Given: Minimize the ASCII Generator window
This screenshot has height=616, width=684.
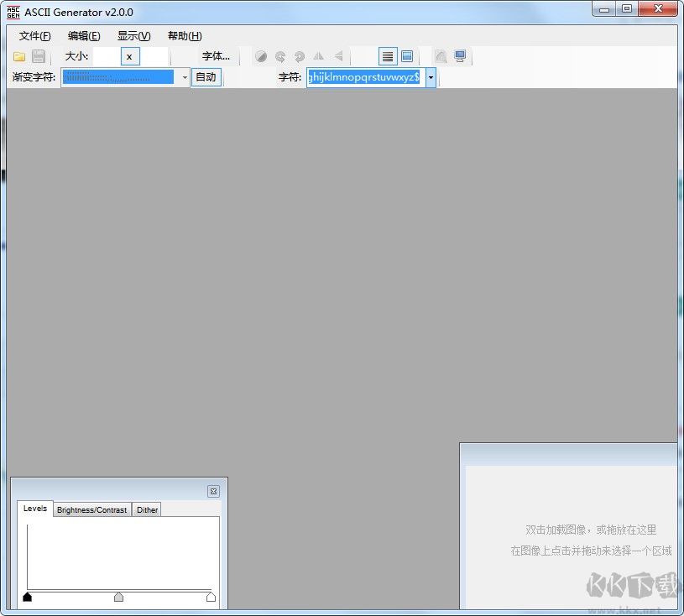Looking at the screenshot, I should (604, 9).
